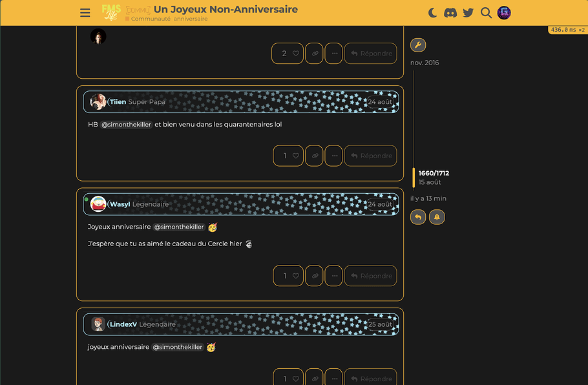Click the timeline reply arrow button
The image size is (588, 385).
[418, 217]
